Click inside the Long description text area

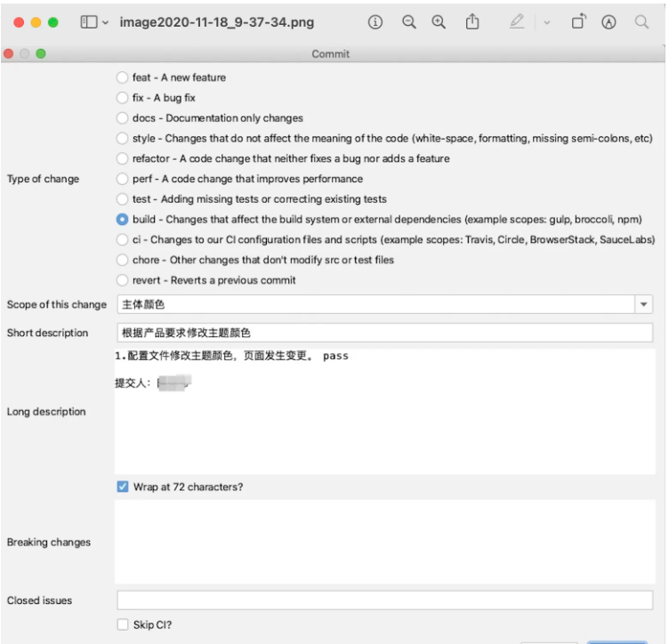pyautogui.click(x=385, y=412)
